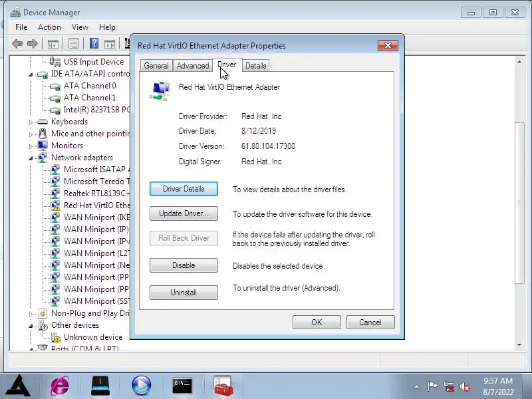Image resolution: width=532 pixels, height=399 pixels.
Task: Click the Other devices category icon
Action: (43, 325)
